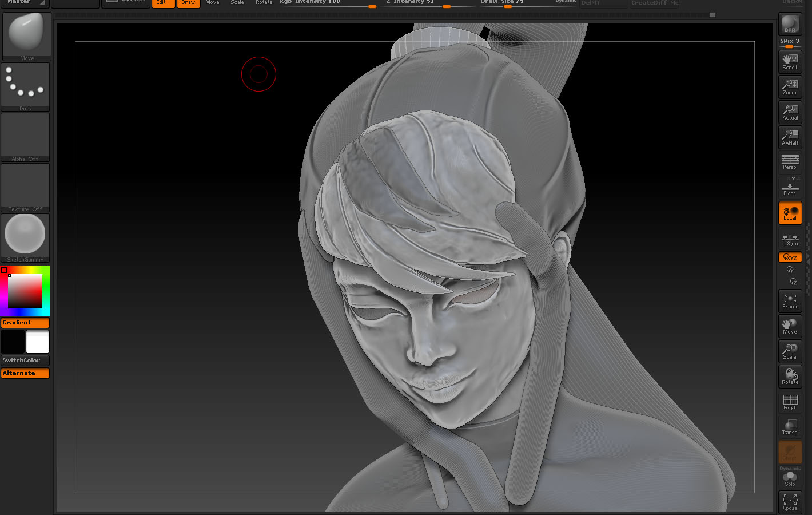Enable Transp transparency mode

click(790, 426)
